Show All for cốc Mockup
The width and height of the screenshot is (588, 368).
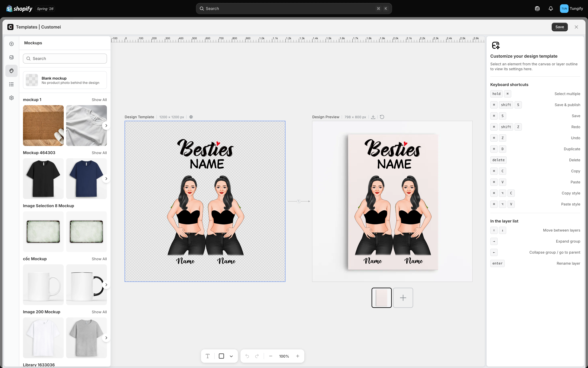(x=99, y=259)
